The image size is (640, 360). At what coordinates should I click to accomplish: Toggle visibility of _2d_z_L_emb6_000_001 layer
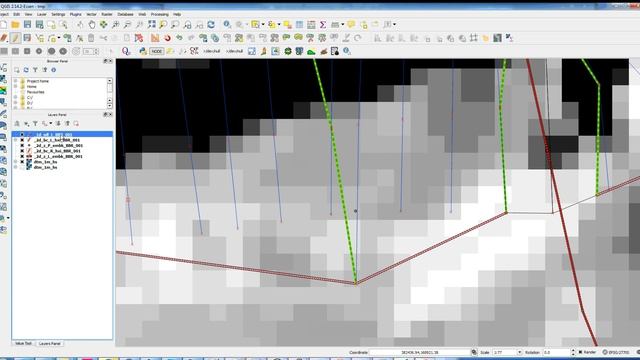(x=22, y=156)
